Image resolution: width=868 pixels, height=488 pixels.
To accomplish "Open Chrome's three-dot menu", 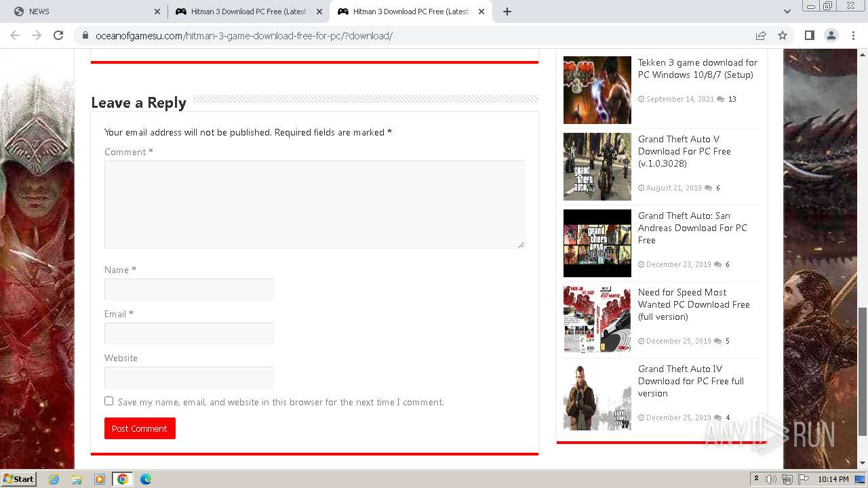I will (x=853, y=35).
